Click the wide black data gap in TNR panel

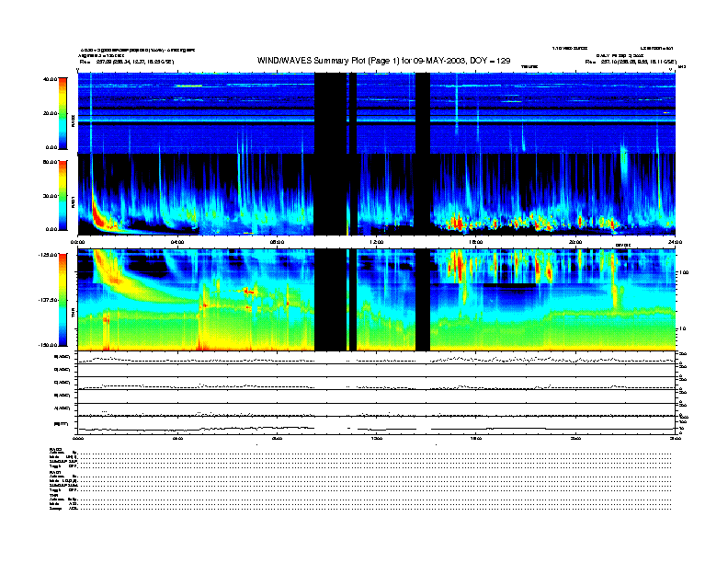click(330, 300)
